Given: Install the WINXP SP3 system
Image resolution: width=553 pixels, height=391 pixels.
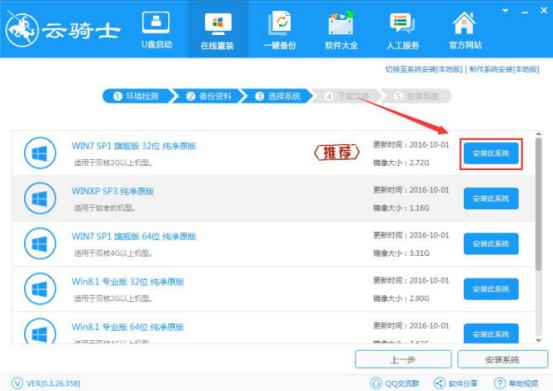Looking at the screenshot, I should pyautogui.click(x=491, y=198).
